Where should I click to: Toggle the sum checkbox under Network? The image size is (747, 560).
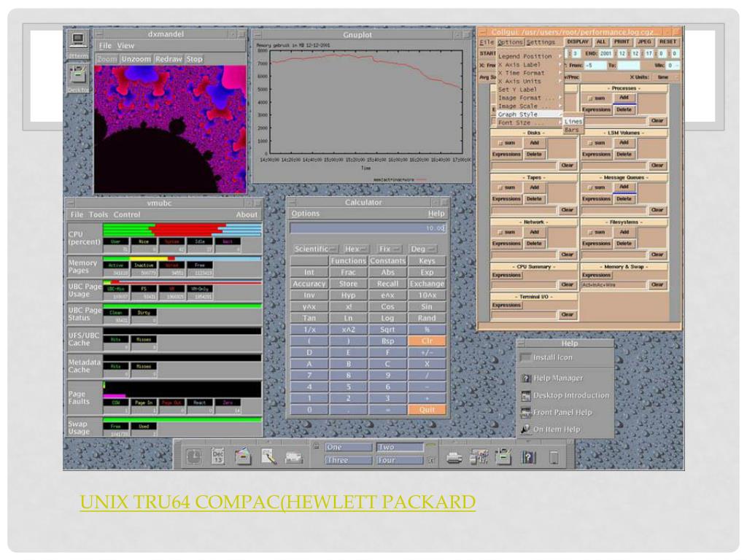(x=500, y=233)
